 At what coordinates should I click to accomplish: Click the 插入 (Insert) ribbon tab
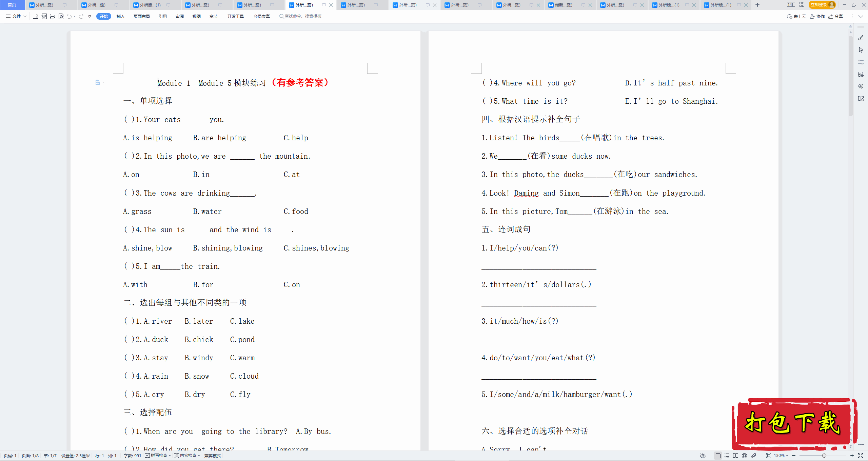click(x=121, y=16)
